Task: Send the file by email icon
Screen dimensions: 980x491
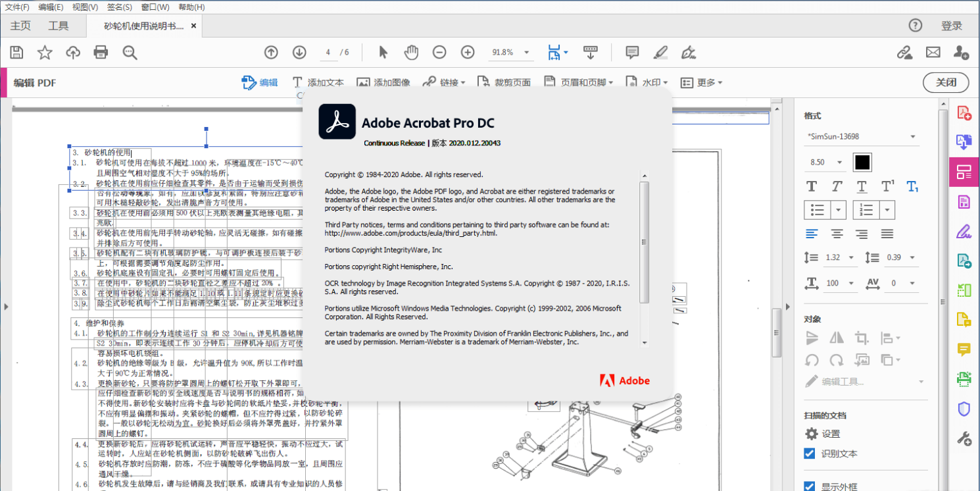Action: click(933, 53)
